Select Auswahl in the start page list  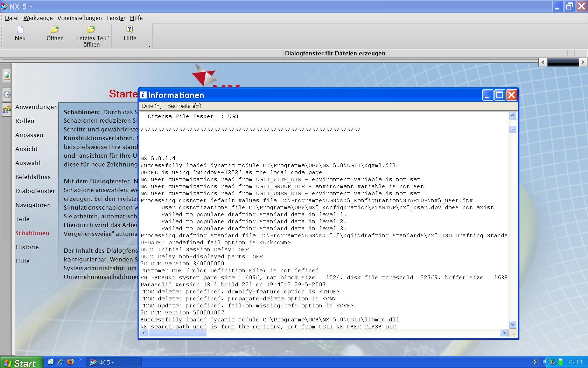(28, 163)
